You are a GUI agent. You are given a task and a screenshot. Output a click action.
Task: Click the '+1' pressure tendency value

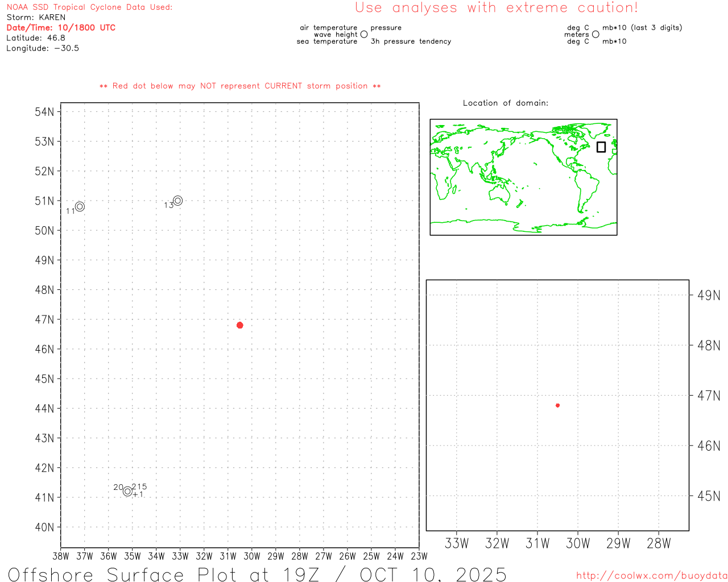(x=138, y=494)
